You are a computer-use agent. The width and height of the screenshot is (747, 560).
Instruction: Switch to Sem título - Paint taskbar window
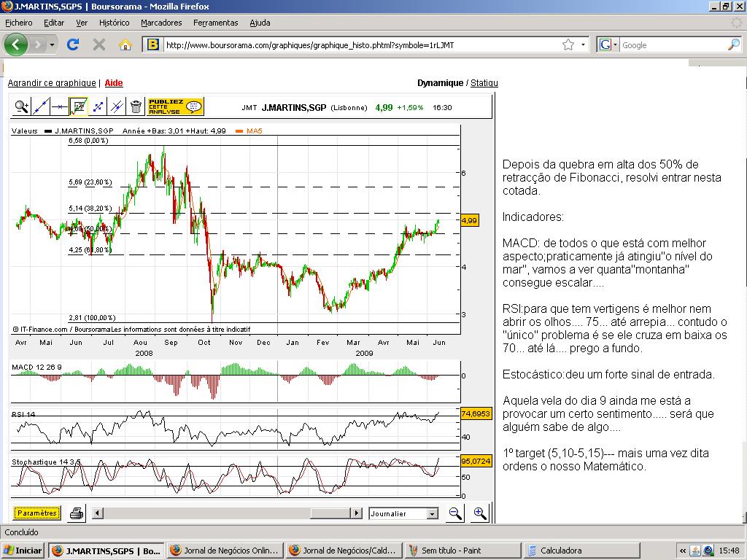tap(463, 551)
